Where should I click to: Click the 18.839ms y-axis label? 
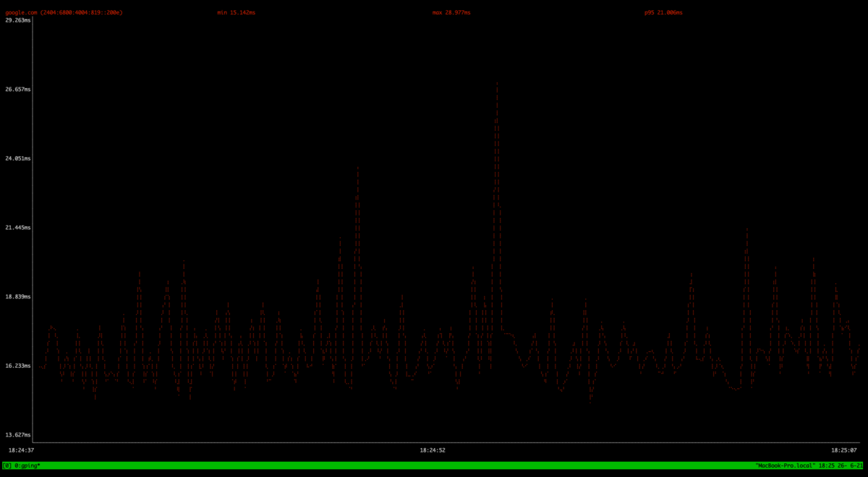18,297
